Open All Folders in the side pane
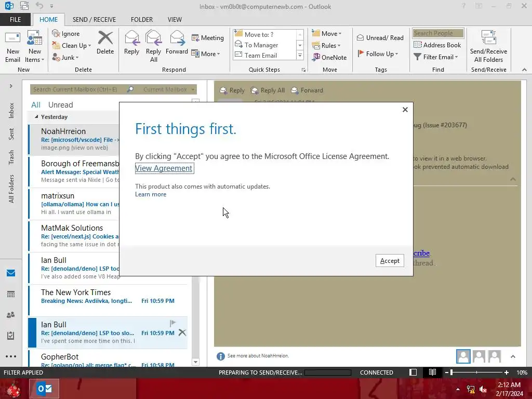The height and width of the screenshot is (399, 532). tap(11, 189)
